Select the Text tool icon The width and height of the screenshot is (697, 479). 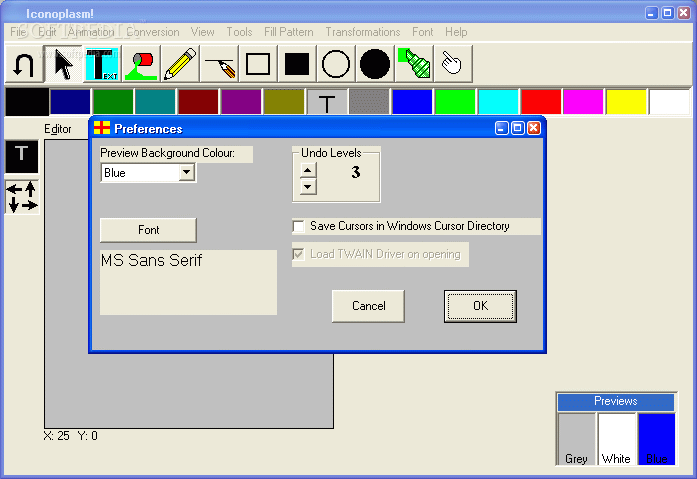pyautogui.click(x=102, y=64)
